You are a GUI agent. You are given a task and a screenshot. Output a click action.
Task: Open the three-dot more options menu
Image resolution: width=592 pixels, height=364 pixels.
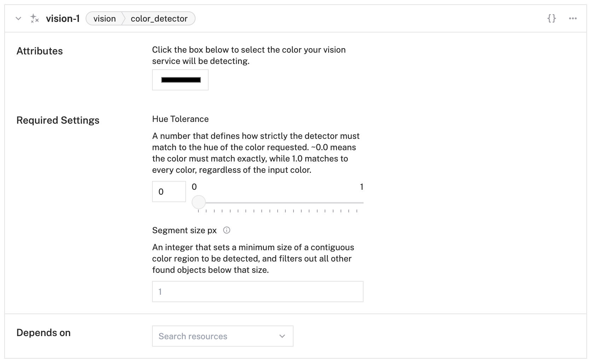pyautogui.click(x=573, y=18)
